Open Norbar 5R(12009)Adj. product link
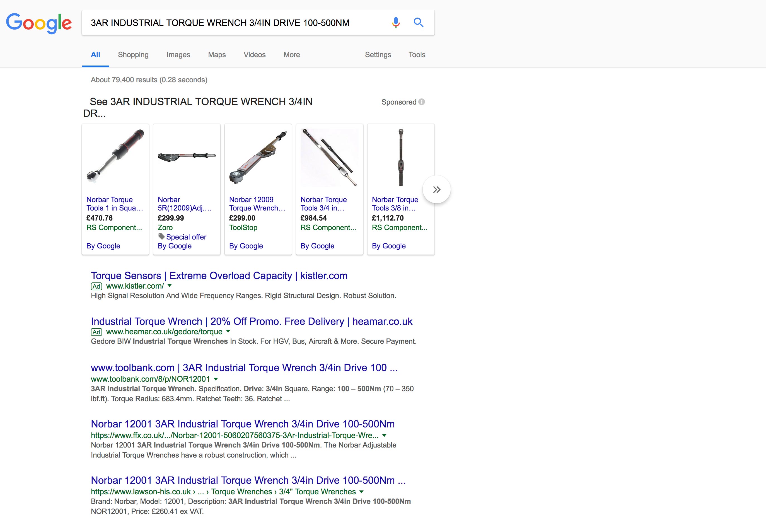766x532 pixels. pos(185,204)
